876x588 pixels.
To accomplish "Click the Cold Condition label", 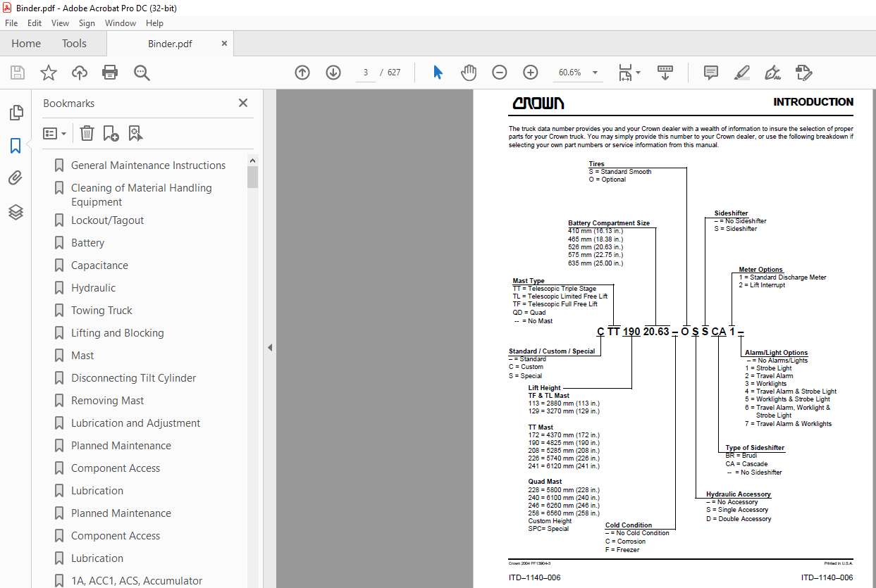I will click(629, 525).
